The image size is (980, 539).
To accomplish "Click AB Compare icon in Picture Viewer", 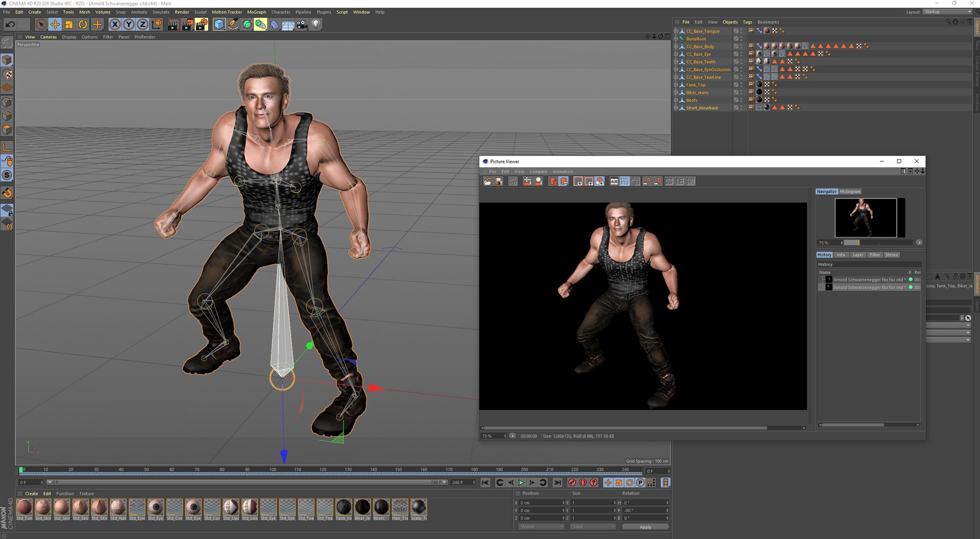I will tap(614, 181).
